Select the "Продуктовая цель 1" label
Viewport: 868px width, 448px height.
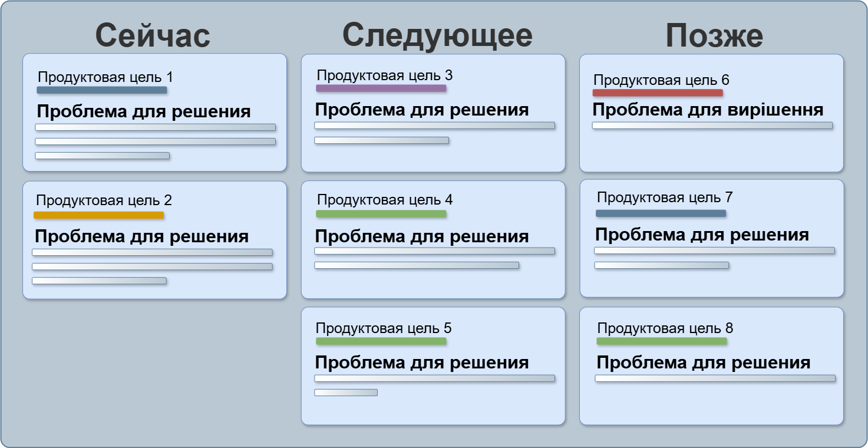pyautogui.click(x=105, y=77)
